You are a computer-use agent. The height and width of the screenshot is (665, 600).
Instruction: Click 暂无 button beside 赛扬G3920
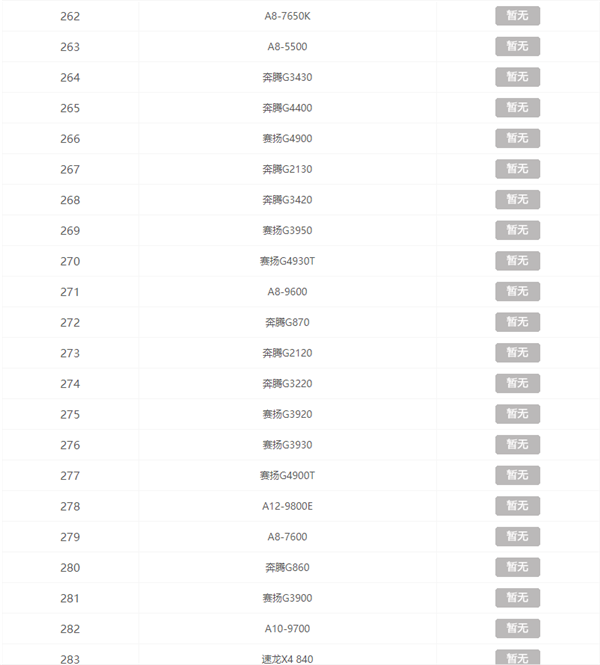[x=517, y=414]
